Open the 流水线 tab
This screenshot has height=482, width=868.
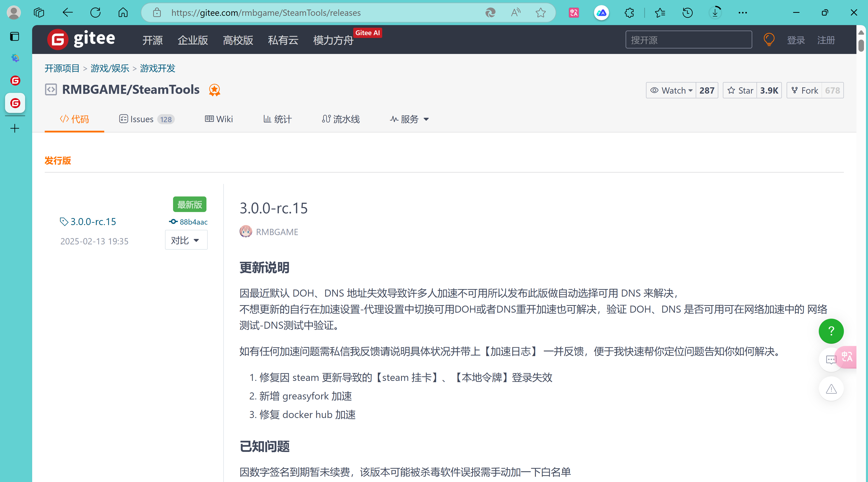click(x=341, y=119)
